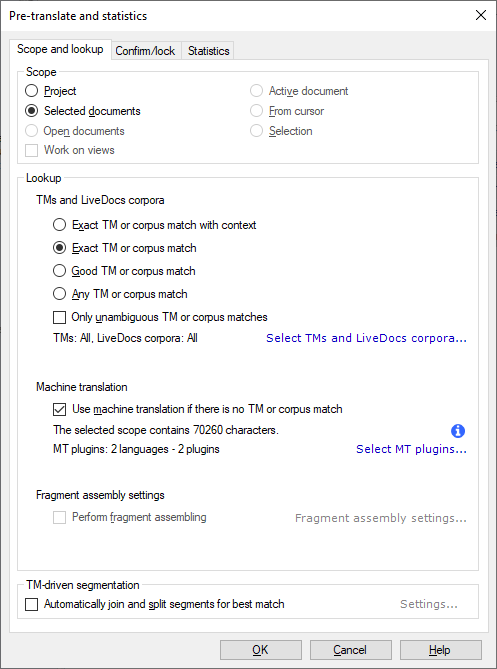The image size is (497, 669).
Task: Switch to the Confirm/lock tab
Action: (145, 51)
